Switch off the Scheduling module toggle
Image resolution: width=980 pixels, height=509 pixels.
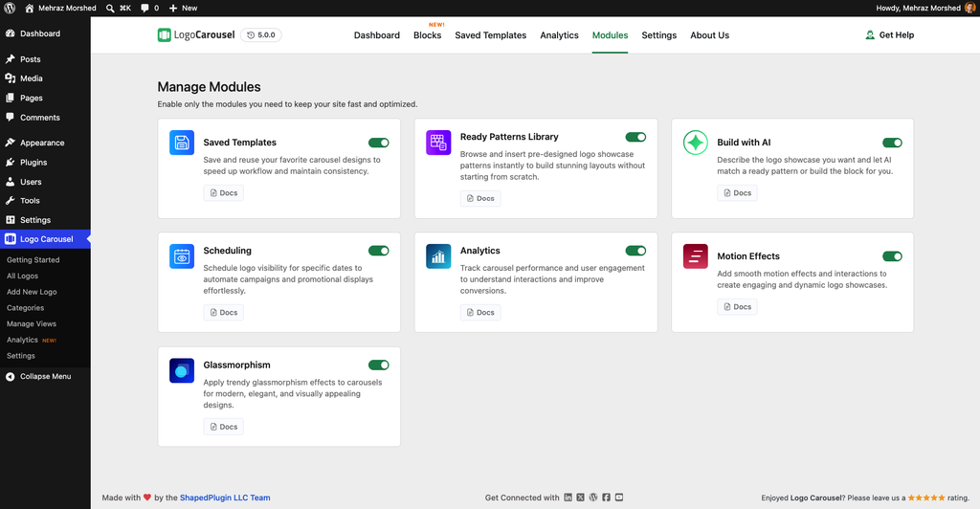[x=379, y=251]
